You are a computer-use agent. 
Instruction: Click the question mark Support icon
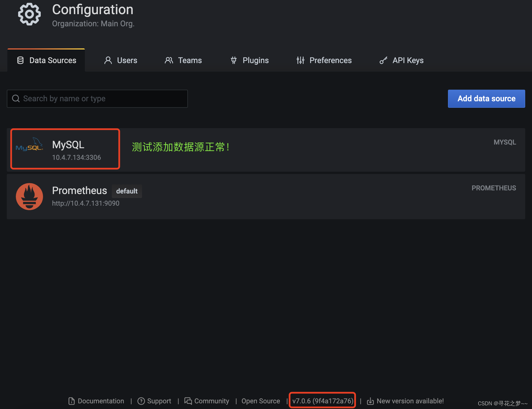(141, 401)
